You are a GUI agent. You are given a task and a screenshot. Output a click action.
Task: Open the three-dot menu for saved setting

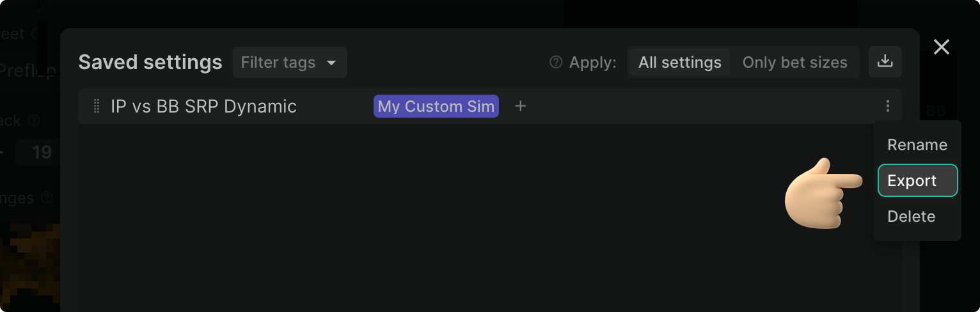887,106
